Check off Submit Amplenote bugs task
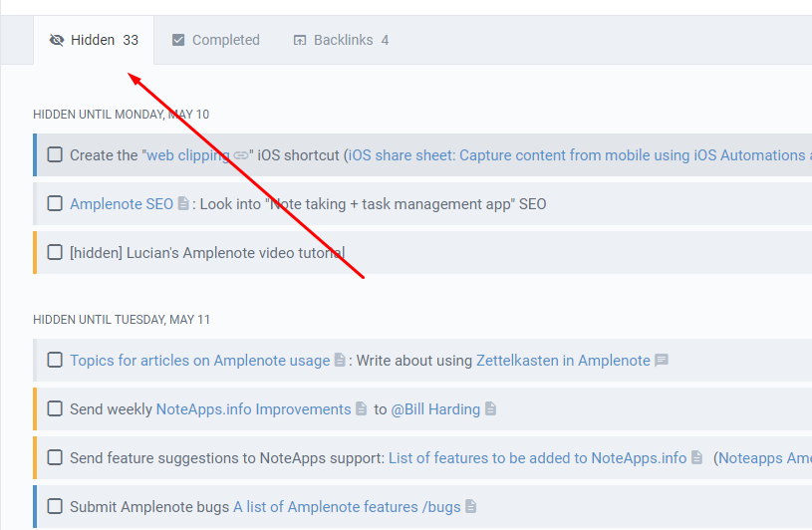The height and width of the screenshot is (530, 812). click(x=55, y=506)
